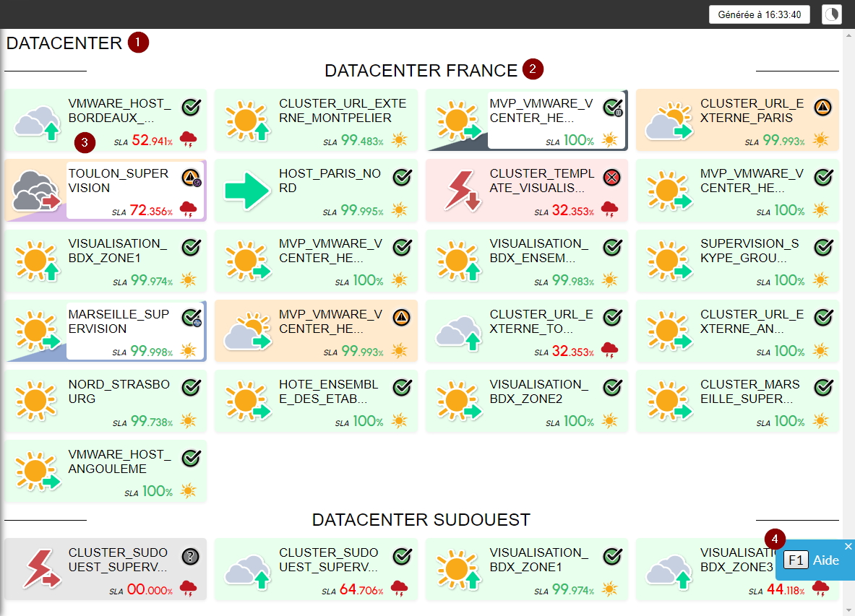Image resolution: width=855 pixels, height=616 pixels.
Task: Click the red X status on CLUSTER_TEMPLATE tile
Action: [x=612, y=177]
